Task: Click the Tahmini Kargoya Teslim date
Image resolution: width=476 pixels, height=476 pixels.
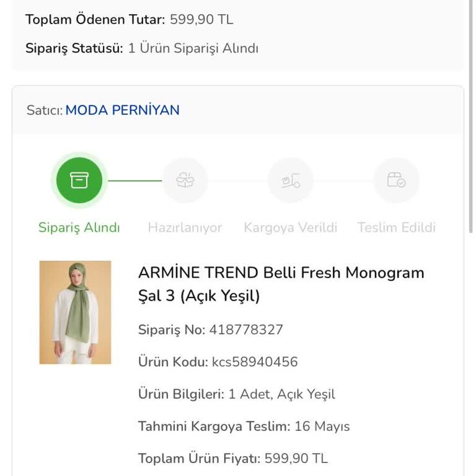Action: tap(322, 426)
